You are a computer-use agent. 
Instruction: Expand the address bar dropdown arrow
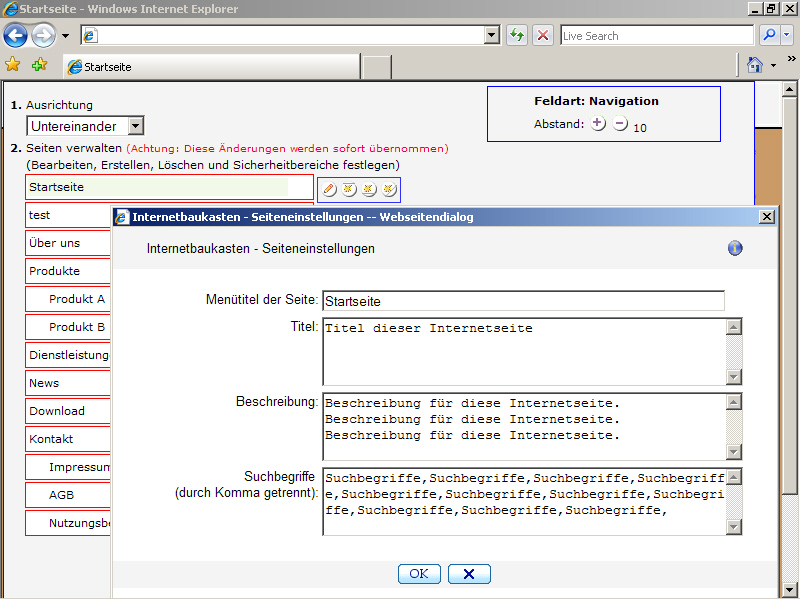pyautogui.click(x=491, y=35)
